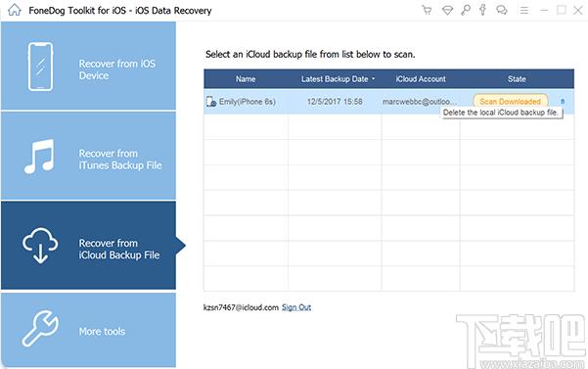
Task: Select Recover from iTunes Backup File
Action: [88, 156]
